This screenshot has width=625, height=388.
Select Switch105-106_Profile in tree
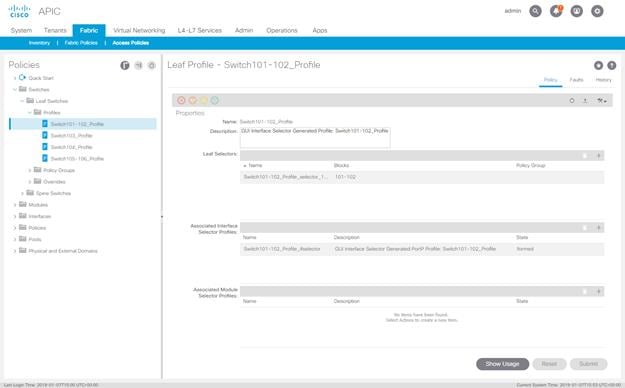tap(77, 159)
